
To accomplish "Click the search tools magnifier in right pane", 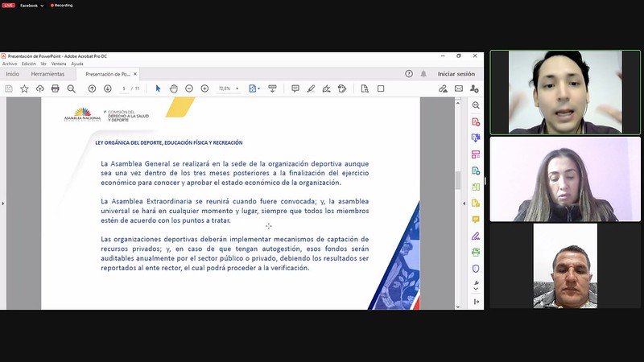I will (x=476, y=105).
